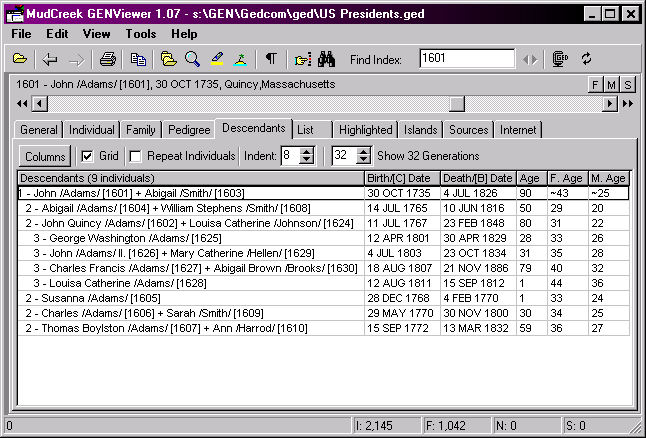Click the refresh arrows icon

coord(587,59)
